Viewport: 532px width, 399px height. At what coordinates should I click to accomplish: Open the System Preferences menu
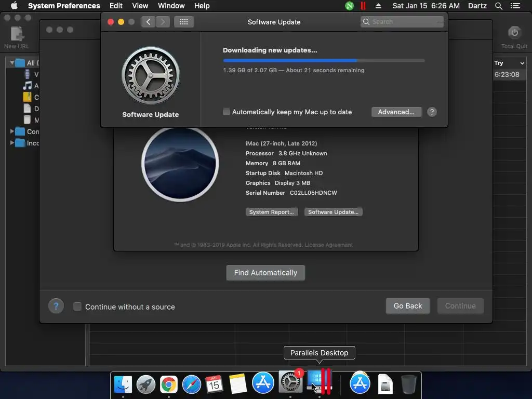click(x=64, y=6)
